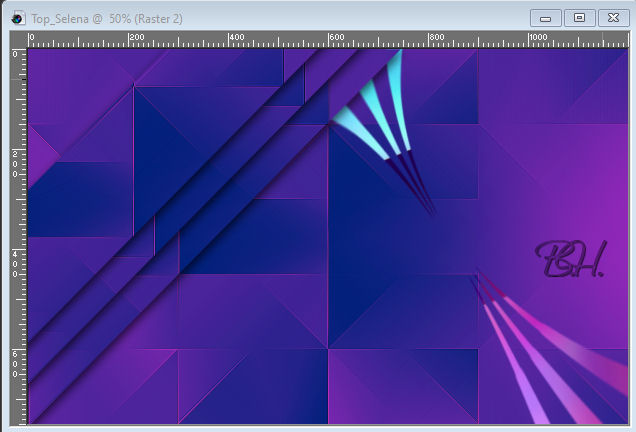The width and height of the screenshot is (636, 432).
Task: Click the B.H. signature on the canvas
Action: click(x=570, y=260)
